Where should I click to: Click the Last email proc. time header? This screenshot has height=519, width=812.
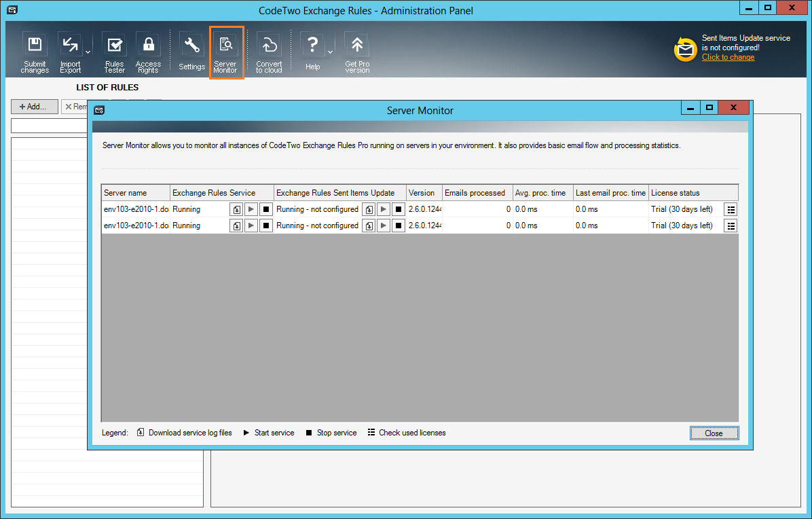click(x=610, y=193)
